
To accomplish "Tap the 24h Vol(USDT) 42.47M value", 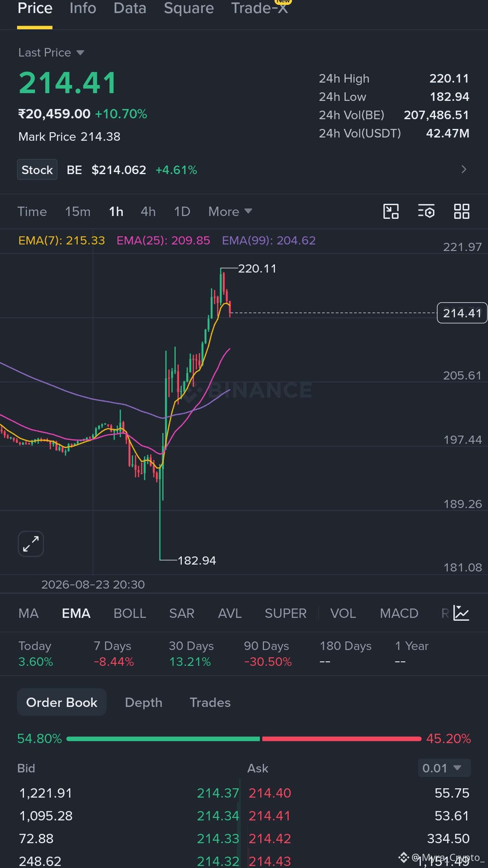I will (x=448, y=133).
